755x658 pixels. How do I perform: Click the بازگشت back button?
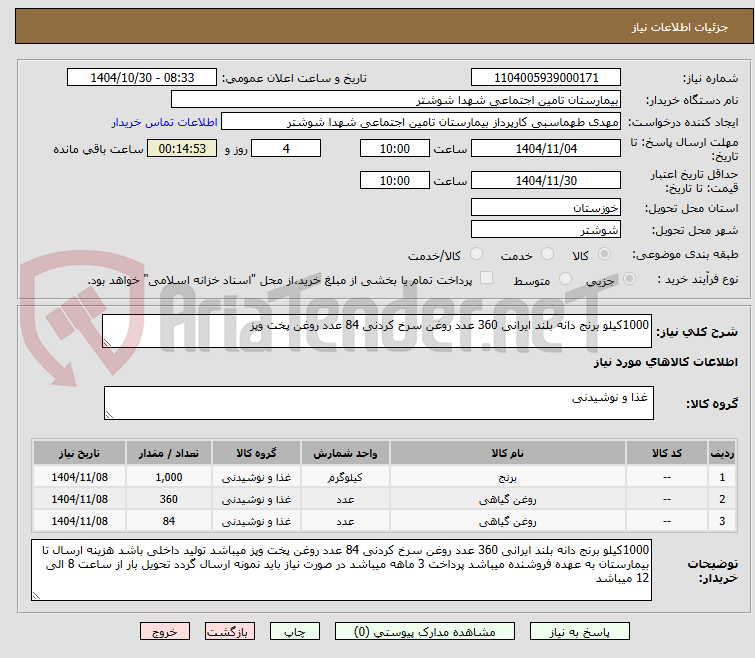(230, 632)
